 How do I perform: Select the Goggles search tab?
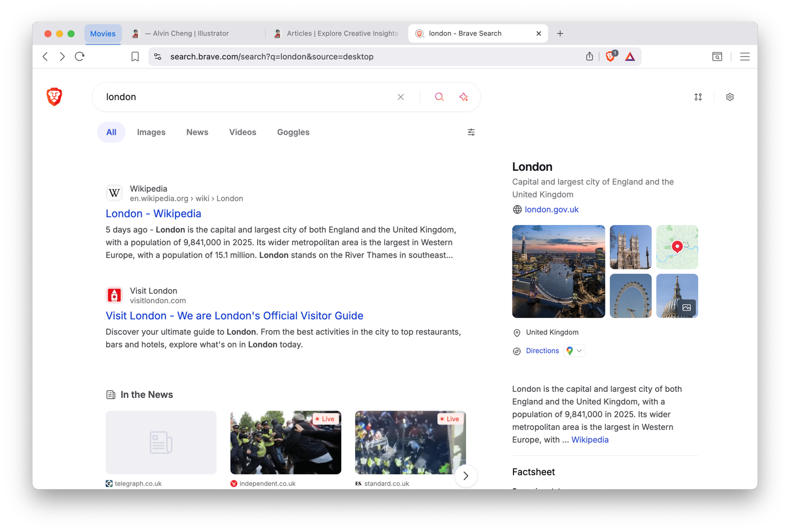[x=293, y=132]
